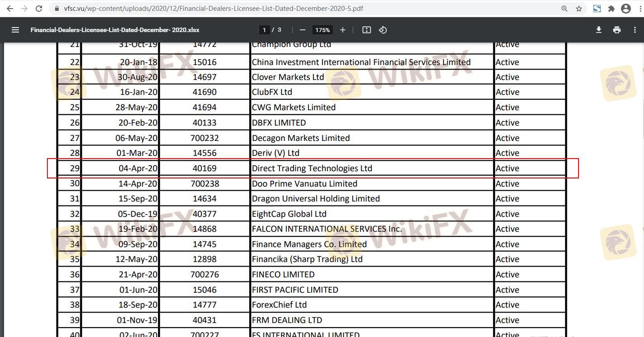This screenshot has height=337, width=644.
Task: Open Chrome three-dot menu
Action: tap(638, 9)
